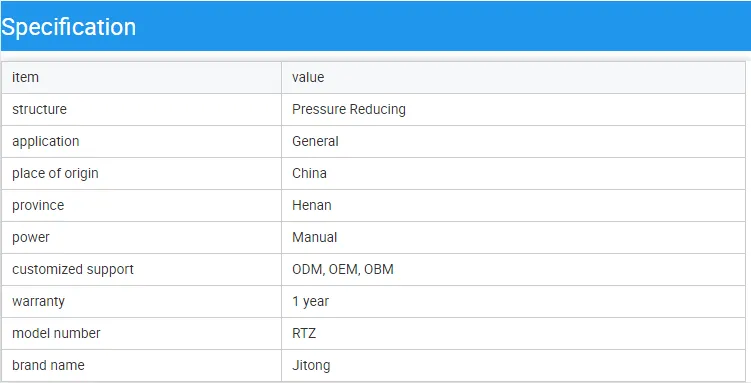Image resolution: width=751 pixels, height=383 pixels.
Task: Select the 'Henan' value text
Action: pyautogui.click(x=312, y=205)
